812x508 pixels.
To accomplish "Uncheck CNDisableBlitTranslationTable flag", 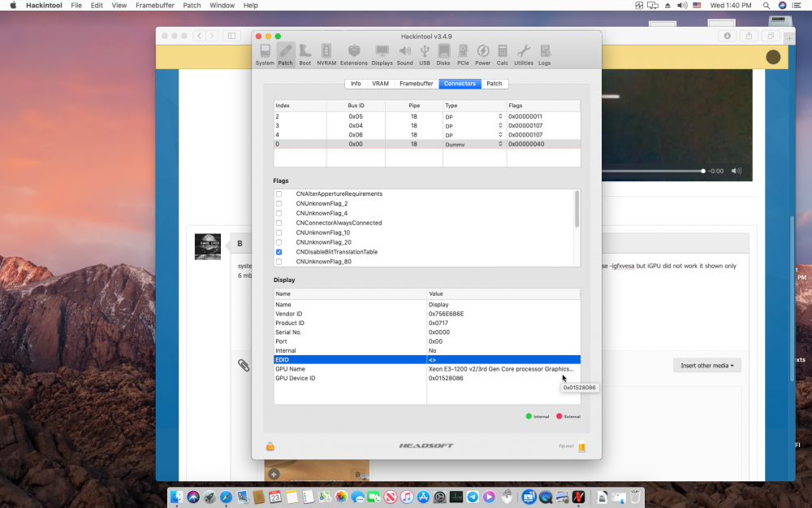I will click(279, 252).
